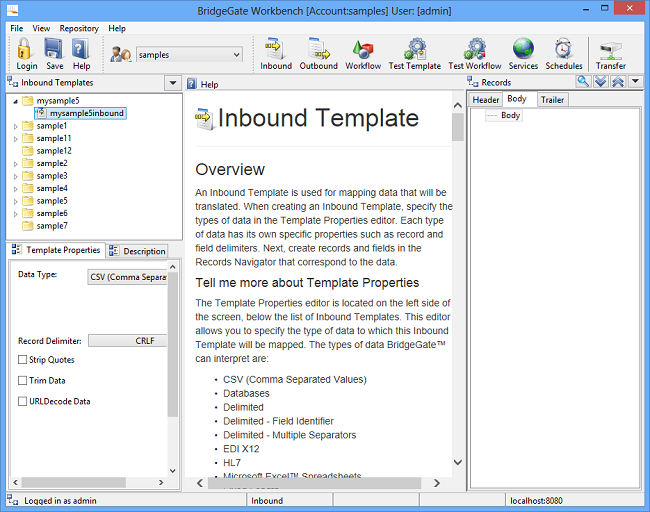
Task: Click the sample12 folder icon
Action: coord(28,150)
